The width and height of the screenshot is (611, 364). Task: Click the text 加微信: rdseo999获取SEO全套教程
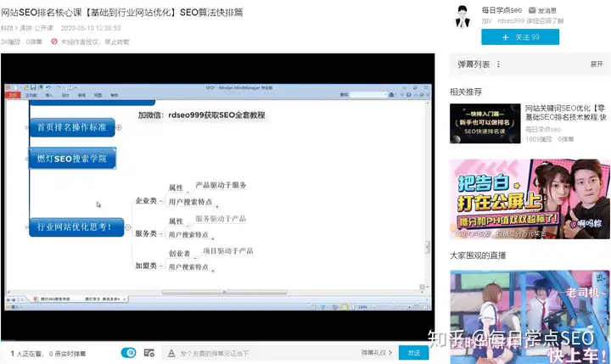201,115
